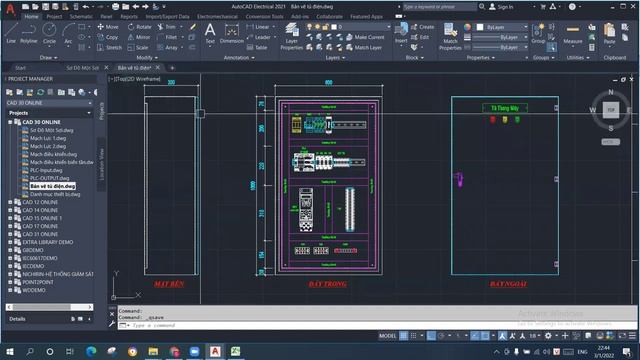
Task: Open PLC-Input.dwg drawing
Action: [x=46, y=170]
